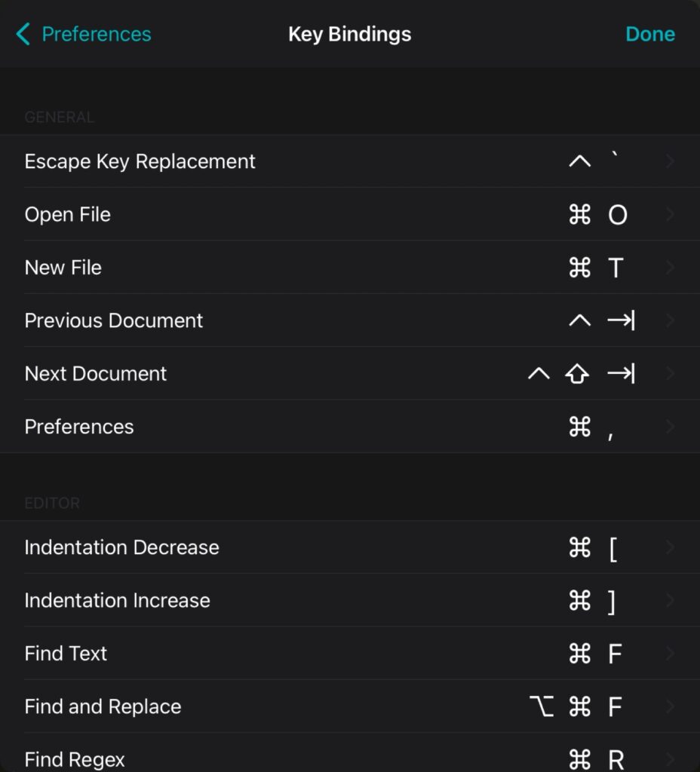Go back using the Preferences chevron icon

tap(23, 34)
